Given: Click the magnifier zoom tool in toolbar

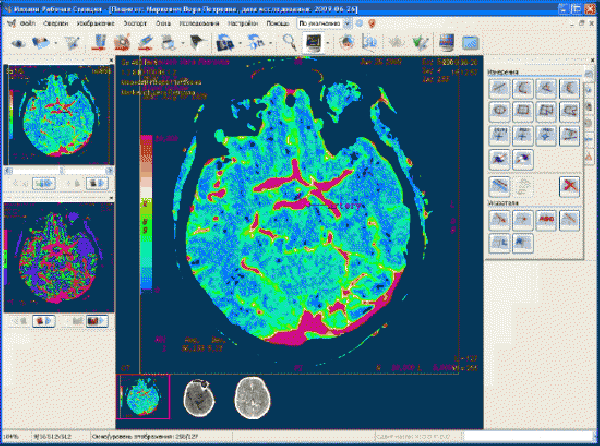Looking at the screenshot, I should coord(288,42).
